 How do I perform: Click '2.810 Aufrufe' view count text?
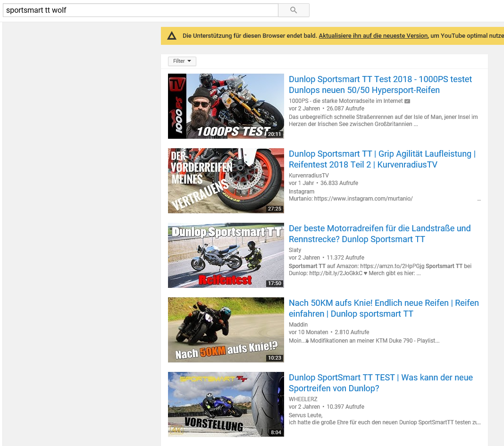352,332
